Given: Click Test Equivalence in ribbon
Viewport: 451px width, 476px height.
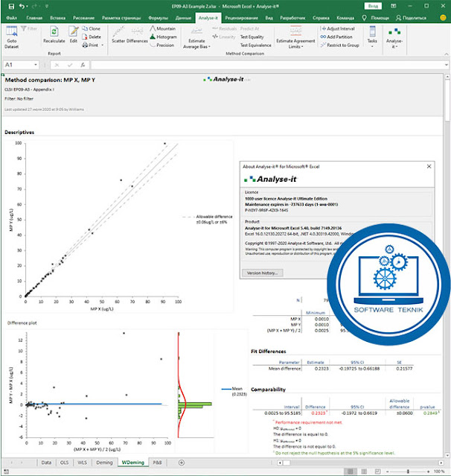Looking at the screenshot, I should (255, 45).
